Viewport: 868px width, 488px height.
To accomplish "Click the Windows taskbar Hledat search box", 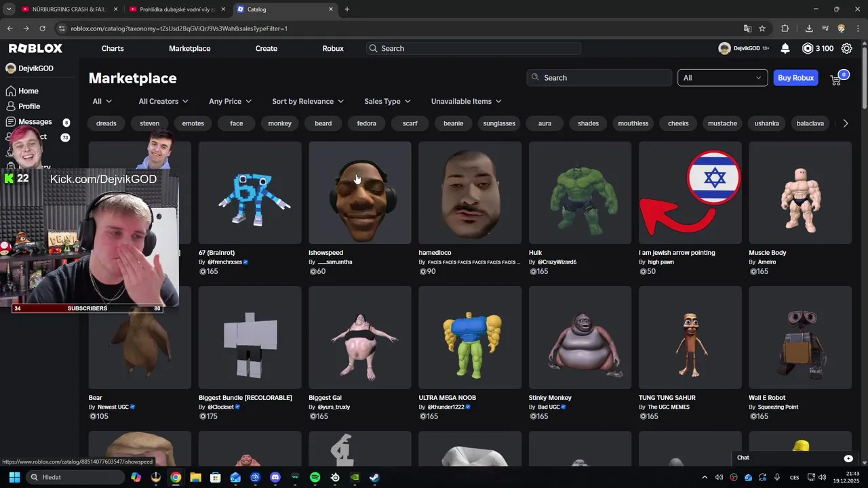I will 75,477.
